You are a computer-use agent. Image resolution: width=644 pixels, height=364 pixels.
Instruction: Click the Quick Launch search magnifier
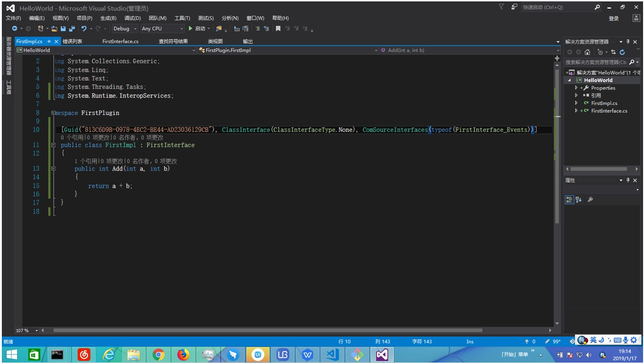pyautogui.click(x=597, y=7)
